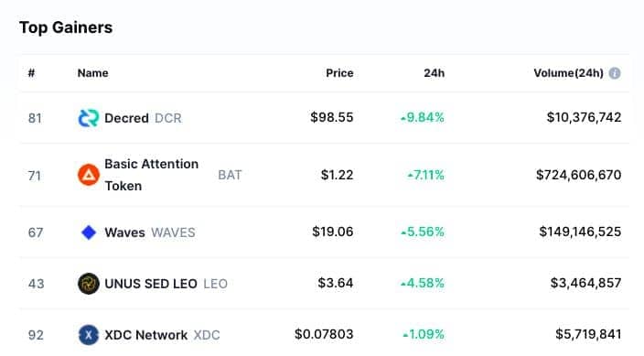Open the Decred coin name link

click(126, 118)
